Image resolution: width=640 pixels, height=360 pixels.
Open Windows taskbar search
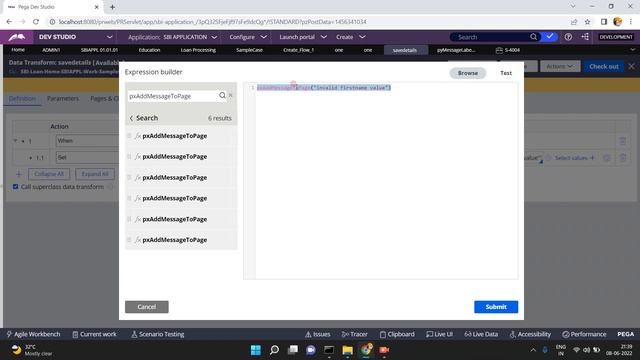[x=274, y=350]
